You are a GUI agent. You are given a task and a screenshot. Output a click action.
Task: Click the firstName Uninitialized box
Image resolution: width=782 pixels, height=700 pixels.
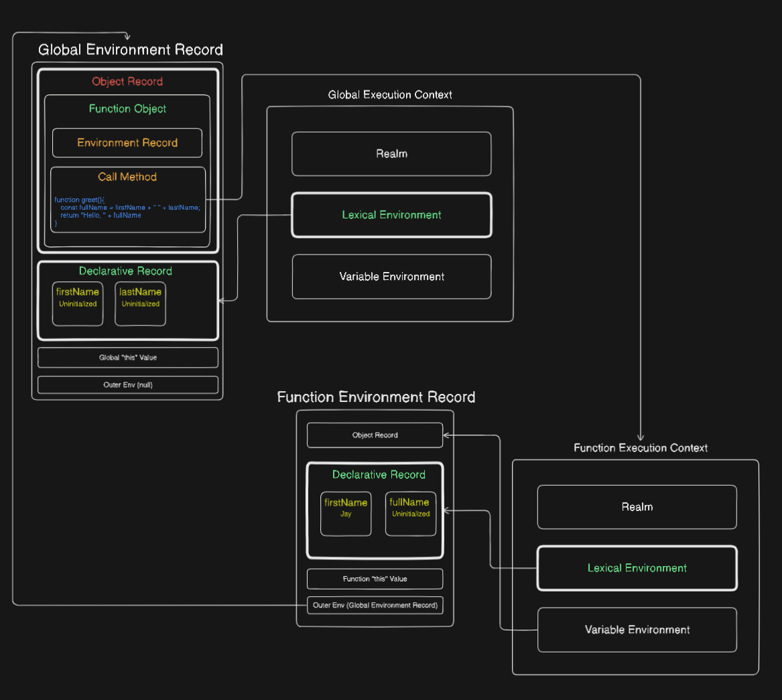click(77, 303)
